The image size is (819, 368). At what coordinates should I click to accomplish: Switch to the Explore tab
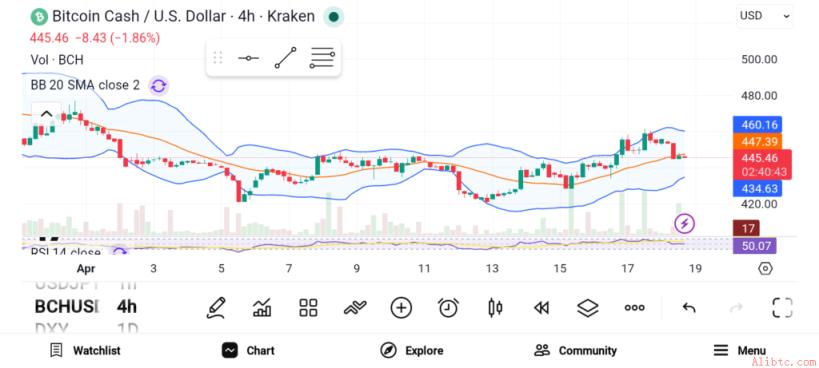(x=412, y=350)
